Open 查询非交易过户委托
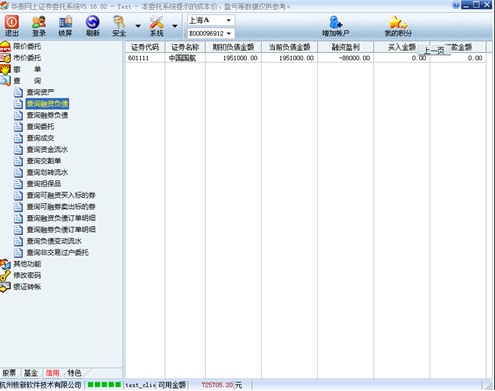495x391 pixels. (x=58, y=252)
